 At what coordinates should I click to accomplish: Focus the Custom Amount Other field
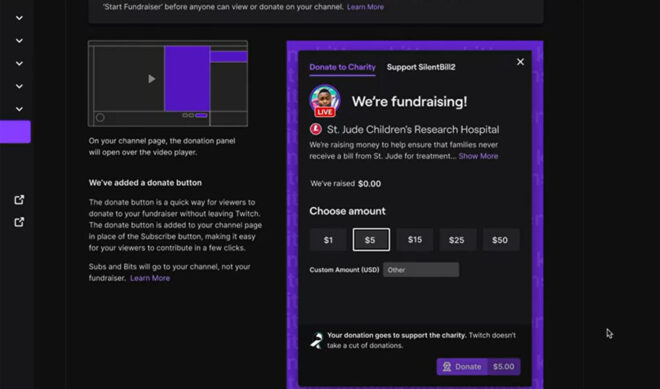click(421, 270)
